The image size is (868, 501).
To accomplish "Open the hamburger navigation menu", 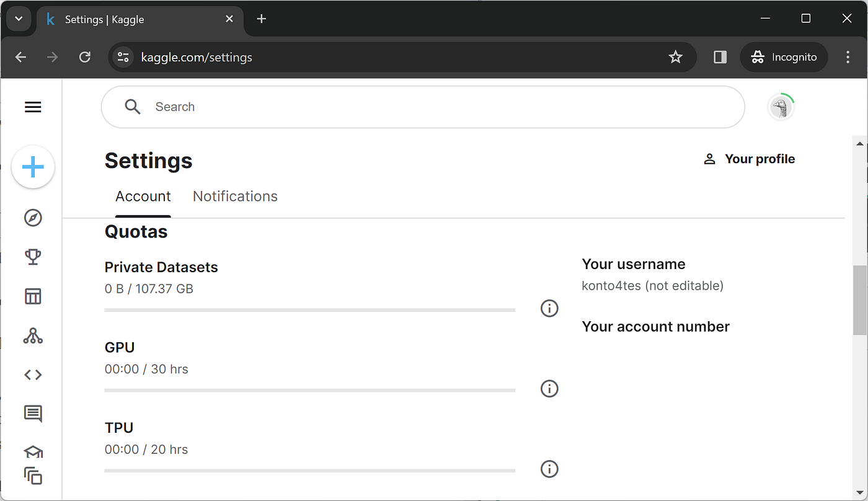I will pos(33,107).
